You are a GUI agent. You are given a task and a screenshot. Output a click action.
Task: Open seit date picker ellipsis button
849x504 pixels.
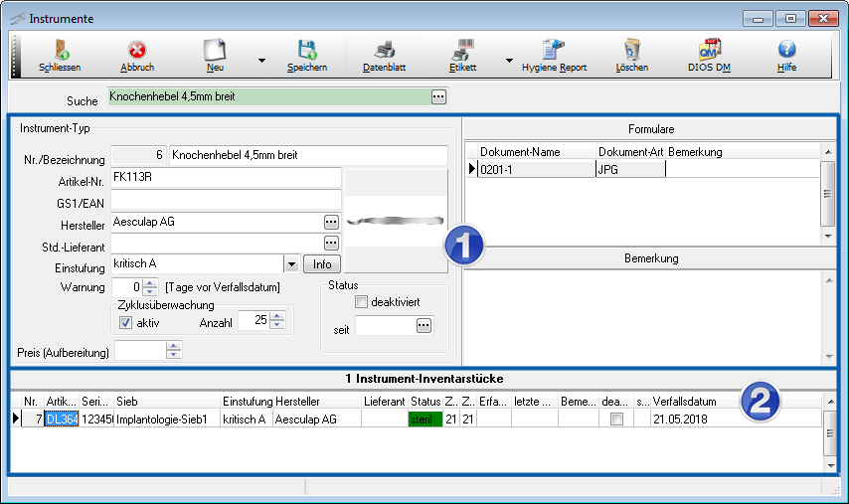(x=424, y=326)
